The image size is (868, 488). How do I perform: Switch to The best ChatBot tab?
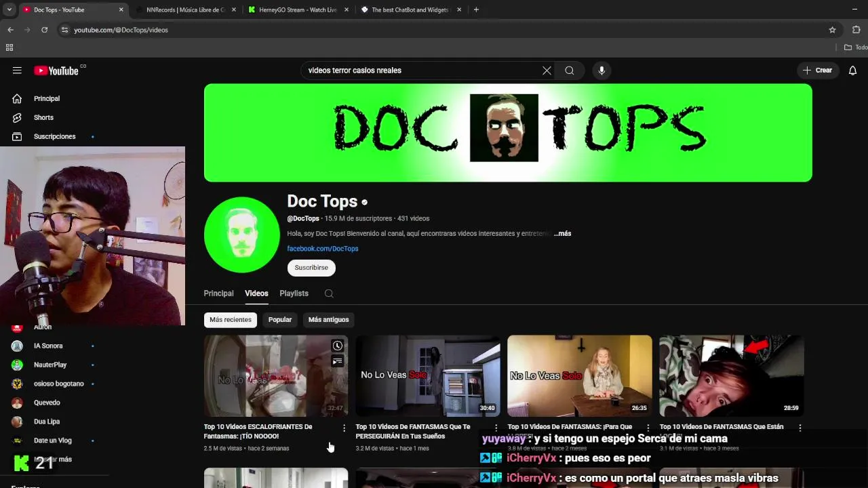pyautogui.click(x=411, y=9)
